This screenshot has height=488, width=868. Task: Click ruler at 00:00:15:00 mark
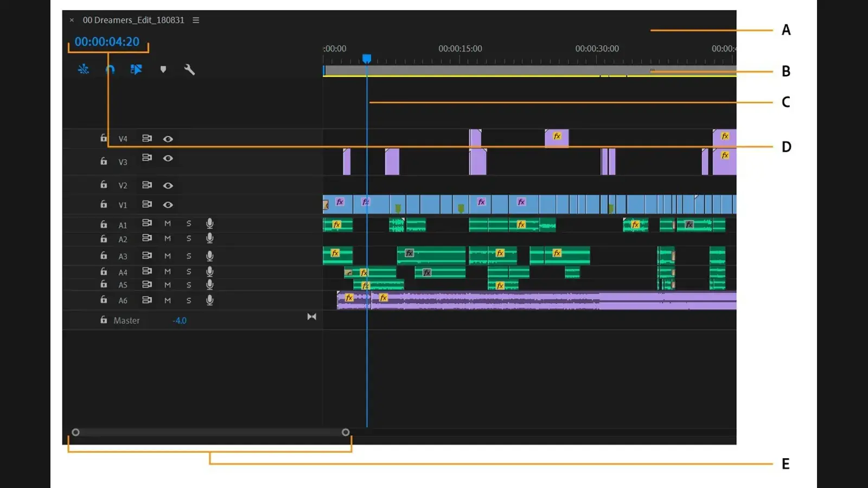pos(460,49)
